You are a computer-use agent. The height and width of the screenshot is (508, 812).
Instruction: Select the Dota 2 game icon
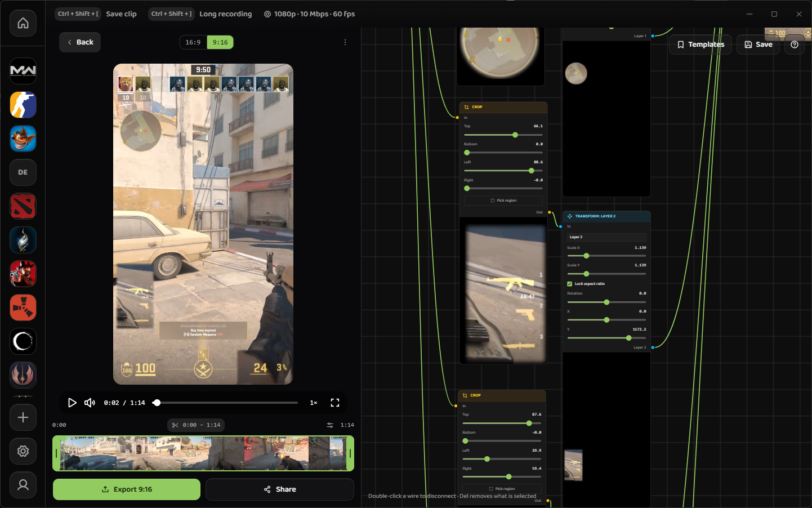coord(23,206)
